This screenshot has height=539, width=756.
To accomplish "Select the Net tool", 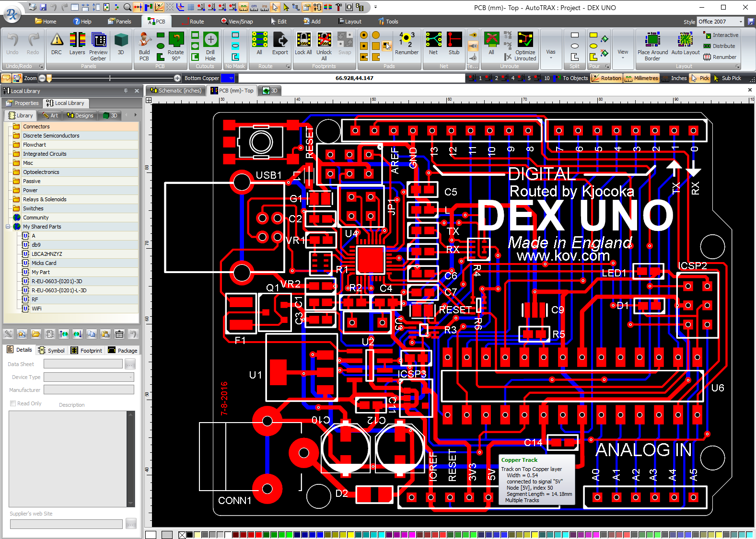I will pos(433,44).
